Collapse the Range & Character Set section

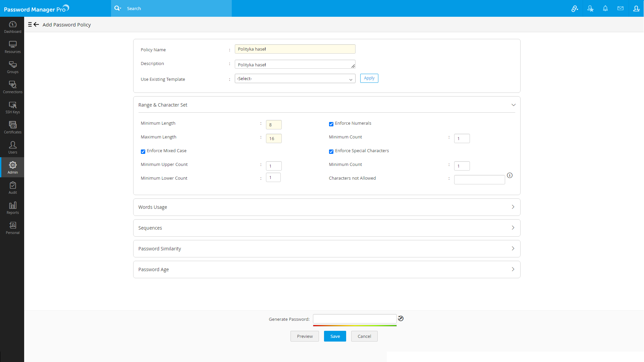514,105
